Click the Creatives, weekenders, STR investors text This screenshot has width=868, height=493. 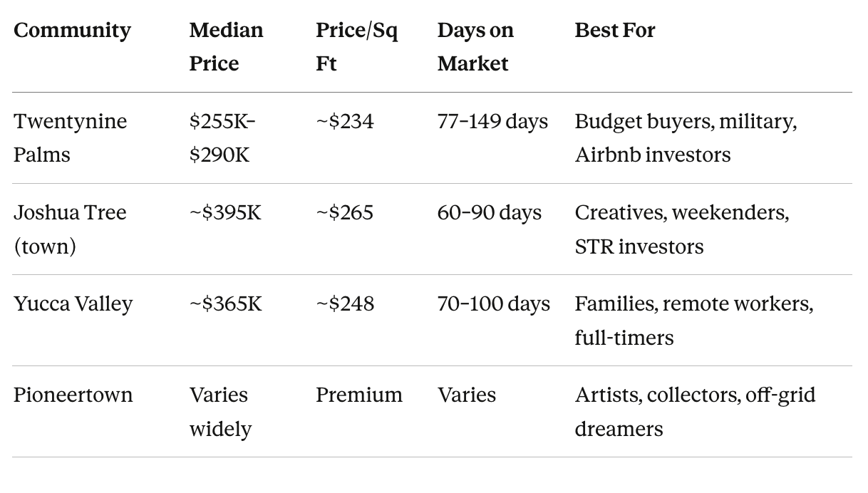pos(681,229)
